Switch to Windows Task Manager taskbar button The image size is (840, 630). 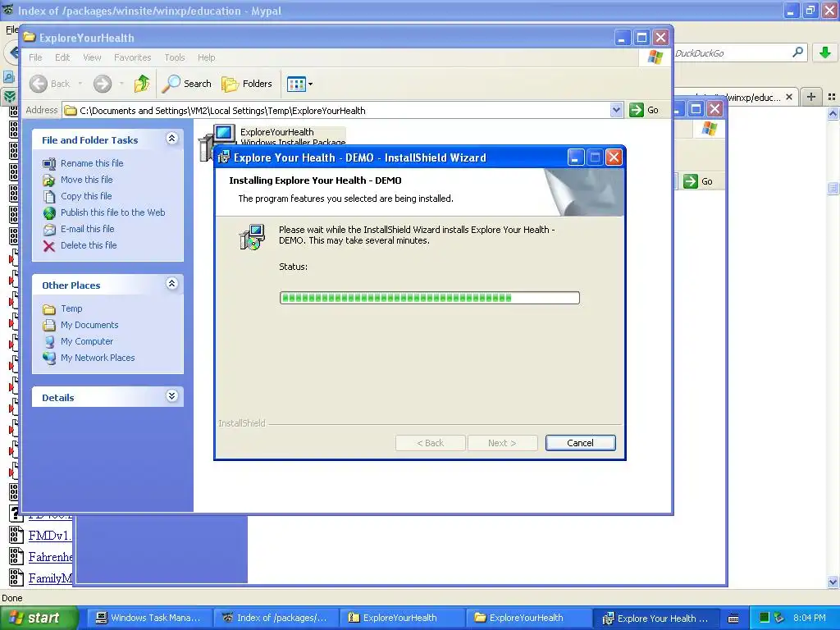149,618
